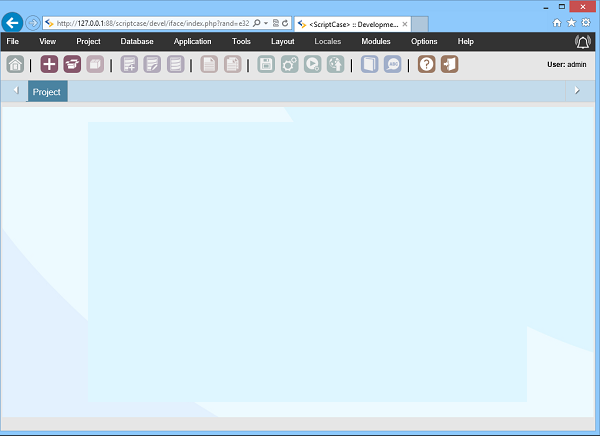
Task: Click the Help question mark icon
Action: (x=426, y=64)
